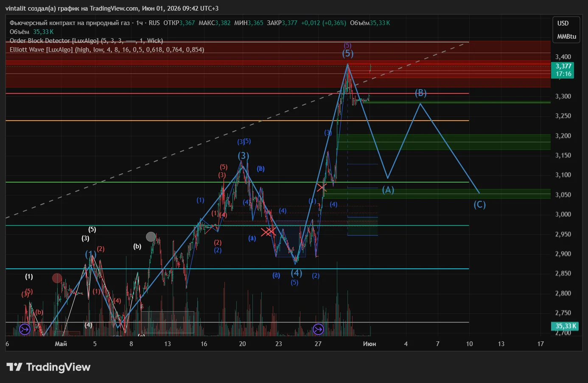The width and height of the screenshot is (588, 383).
Task: Click the USD MMBtu currency unit box
Action: point(567,30)
